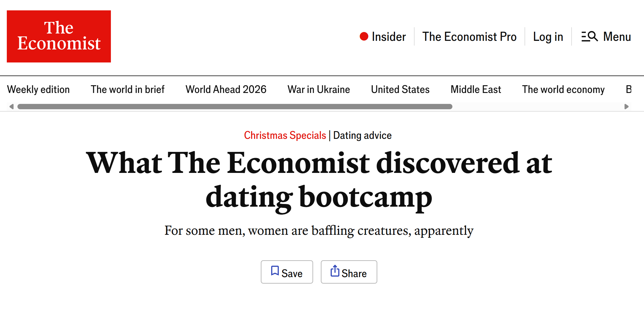The height and width of the screenshot is (323, 644).
Task: Click the bookmark icon on Save
Action: (x=275, y=271)
